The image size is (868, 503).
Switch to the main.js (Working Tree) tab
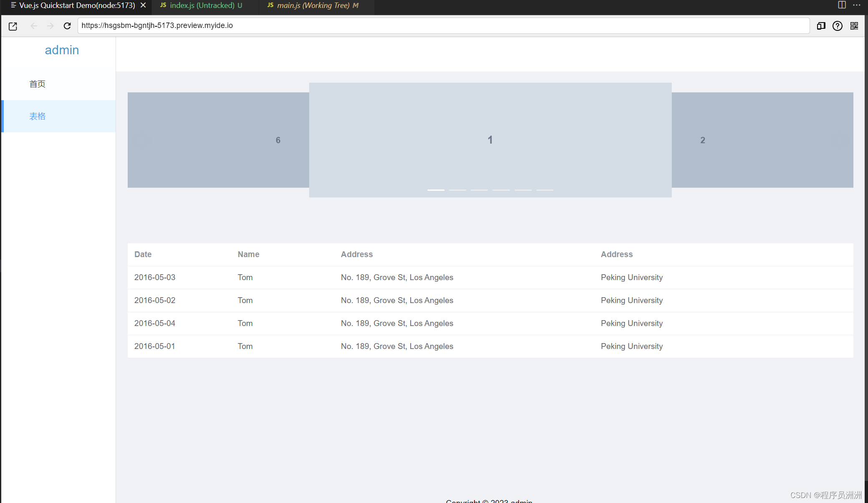click(313, 5)
